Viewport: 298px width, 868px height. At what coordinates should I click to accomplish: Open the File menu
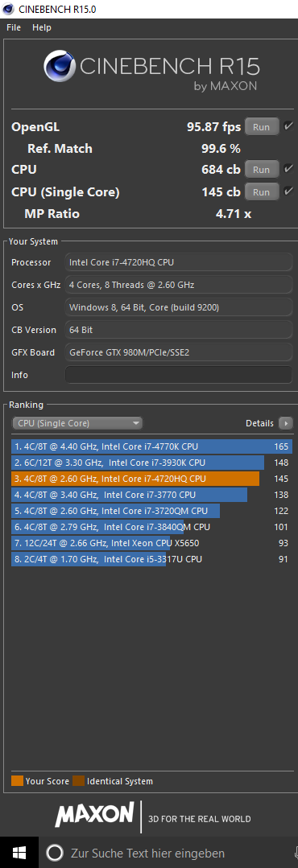click(x=14, y=27)
